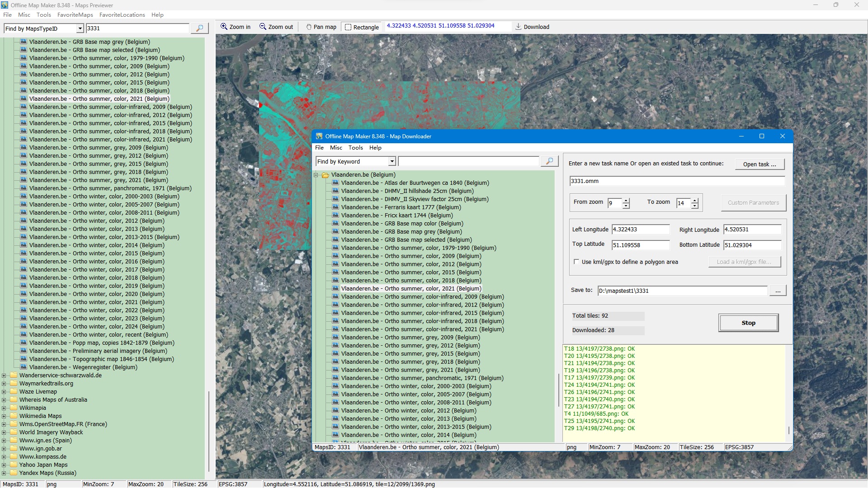The height and width of the screenshot is (488, 868).
Task: Decrease the To zoom spinner value
Action: click(694, 206)
